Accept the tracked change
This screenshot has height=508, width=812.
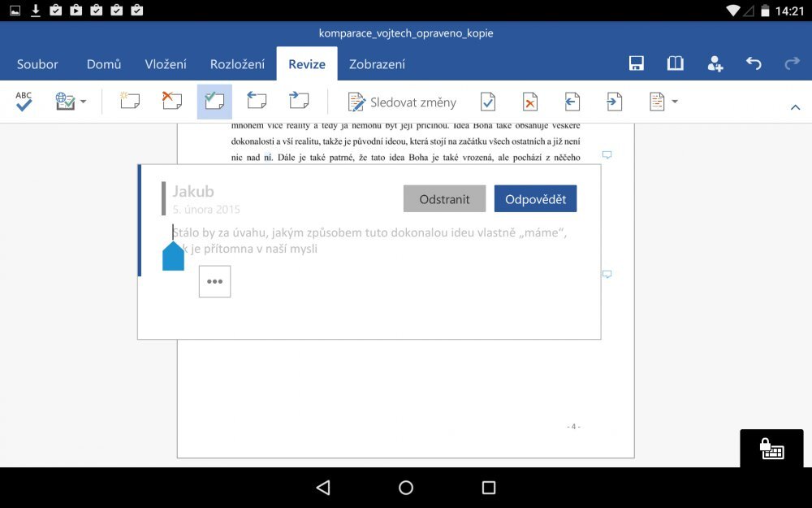click(487, 102)
